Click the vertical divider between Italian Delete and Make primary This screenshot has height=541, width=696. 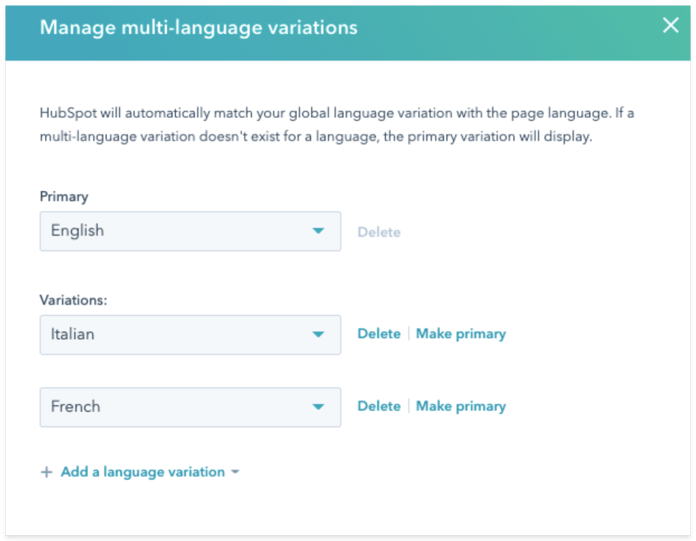tap(408, 334)
